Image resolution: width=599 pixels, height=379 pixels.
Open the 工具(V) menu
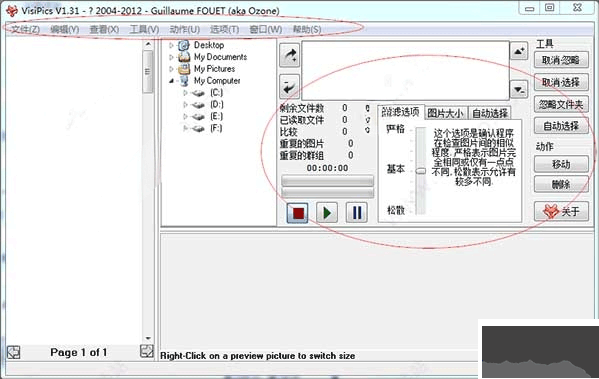(x=144, y=29)
